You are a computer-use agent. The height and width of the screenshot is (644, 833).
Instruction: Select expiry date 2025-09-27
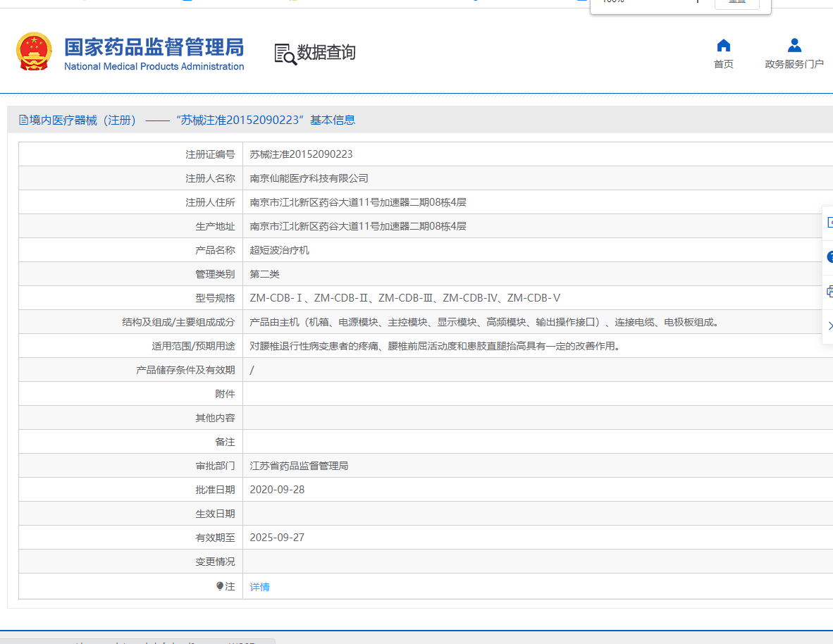pos(277,537)
